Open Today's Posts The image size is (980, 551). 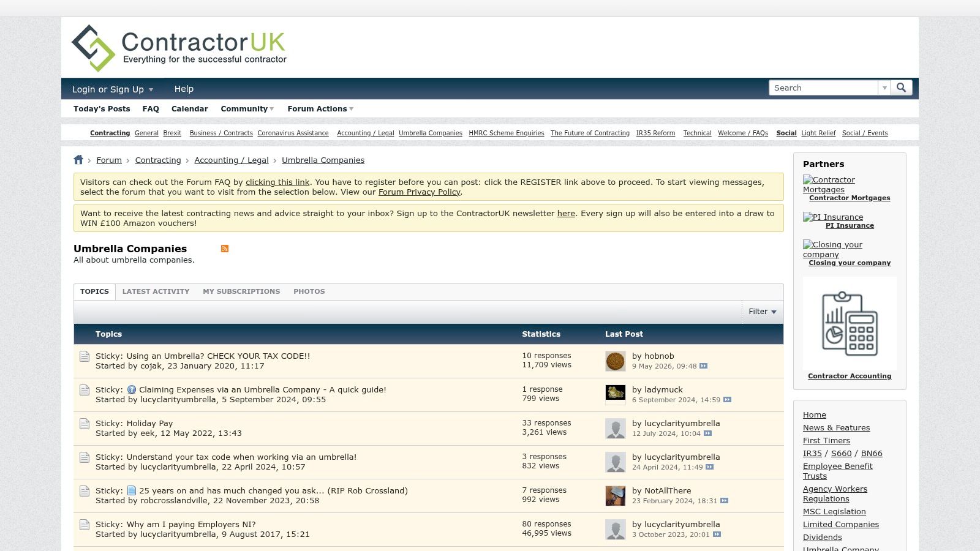(102, 109)
